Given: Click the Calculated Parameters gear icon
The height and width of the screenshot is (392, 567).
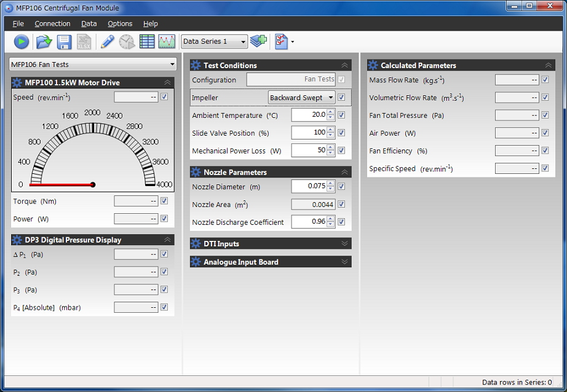Looking at the screenshot, I should point(373,65).
